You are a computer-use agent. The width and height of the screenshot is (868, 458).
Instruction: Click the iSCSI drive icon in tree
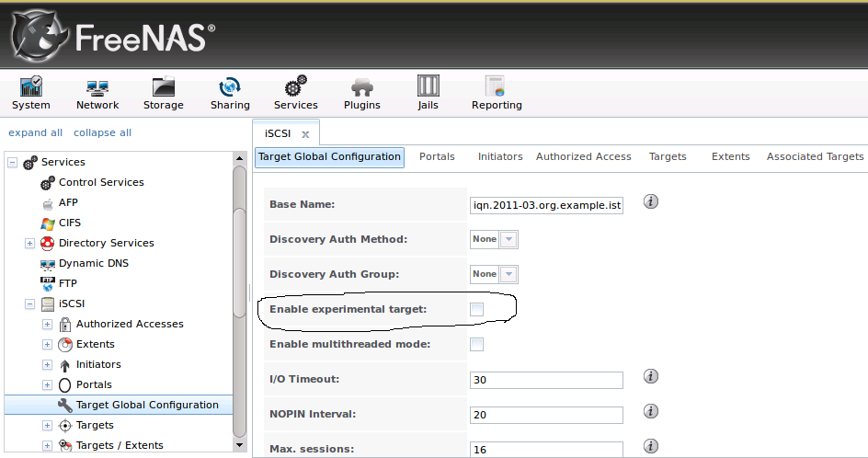coord(48,304)
